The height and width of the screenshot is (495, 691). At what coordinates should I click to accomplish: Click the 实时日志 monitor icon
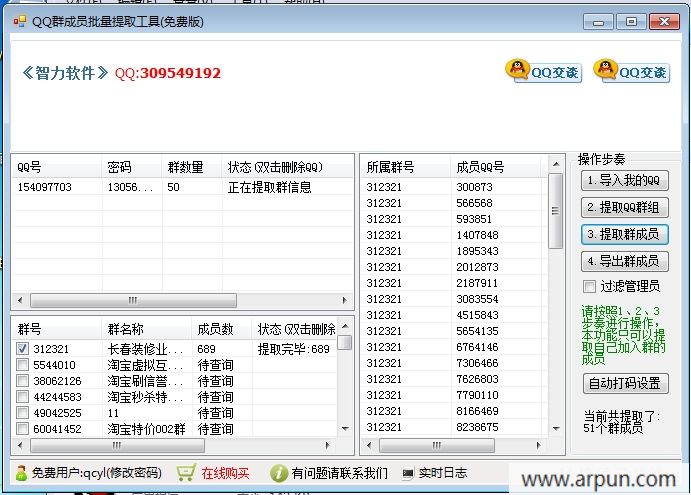408,473
